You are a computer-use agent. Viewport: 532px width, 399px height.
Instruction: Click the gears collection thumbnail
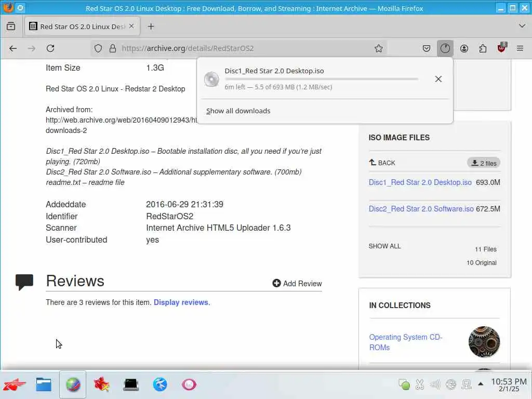tap(484, 342)
